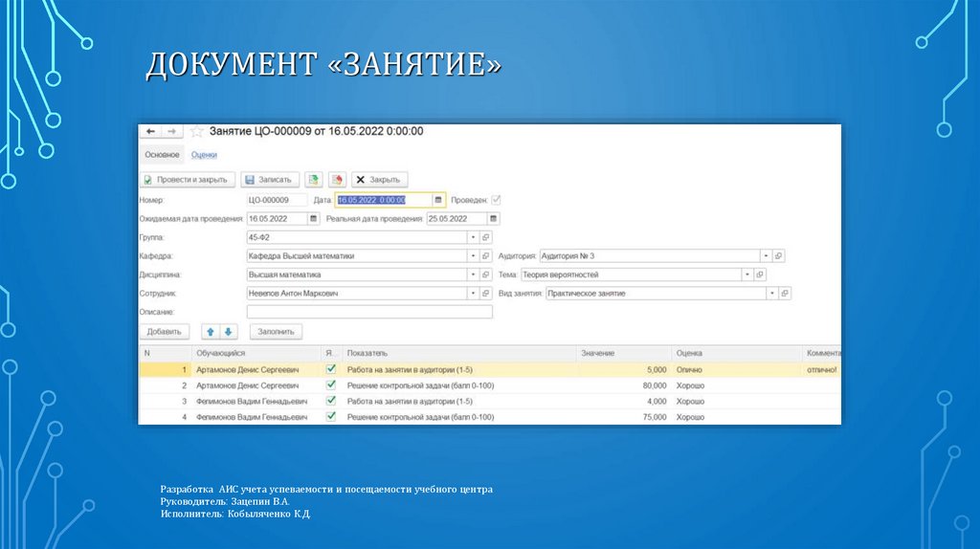
Task: Click the Реальная дата проведения field
Action: click(x=457, y=219)
